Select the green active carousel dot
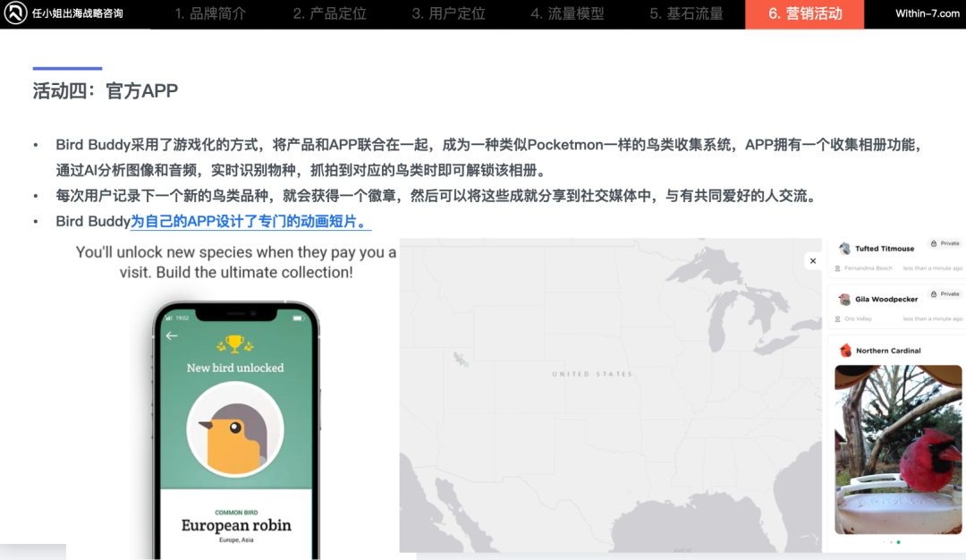 point(898,542)
